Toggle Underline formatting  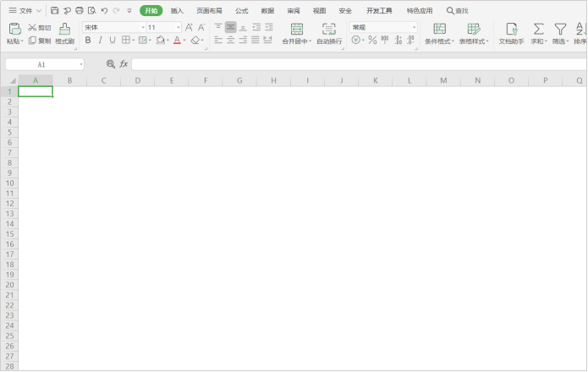(113, 40)
